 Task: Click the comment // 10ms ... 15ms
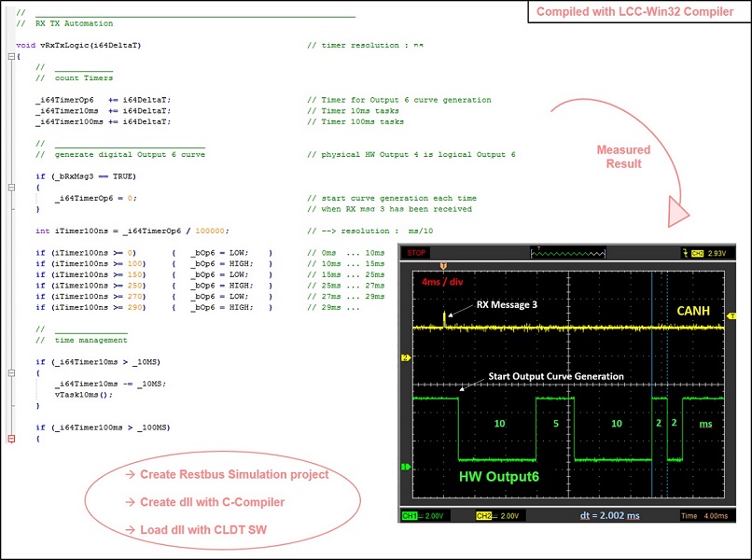click(x=346, y=264)
